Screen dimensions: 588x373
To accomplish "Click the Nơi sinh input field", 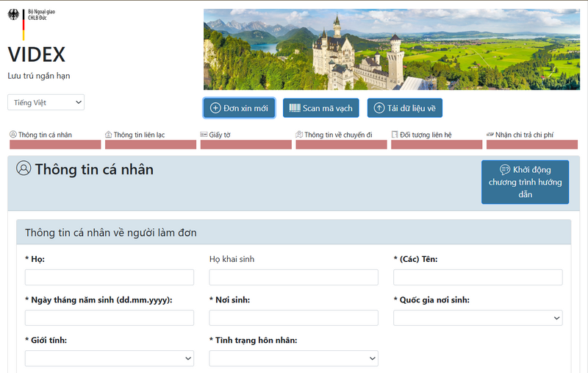I will pyautogui.click(x=293, y=318).
